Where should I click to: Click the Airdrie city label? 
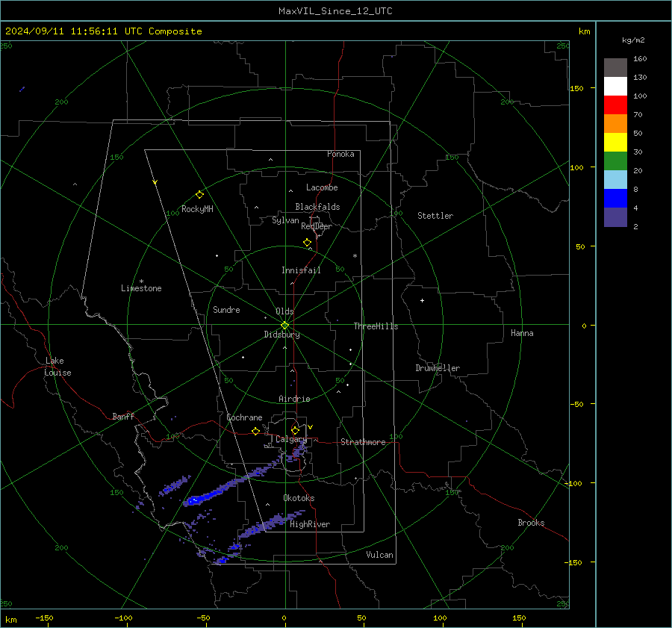tap(294, 399)
